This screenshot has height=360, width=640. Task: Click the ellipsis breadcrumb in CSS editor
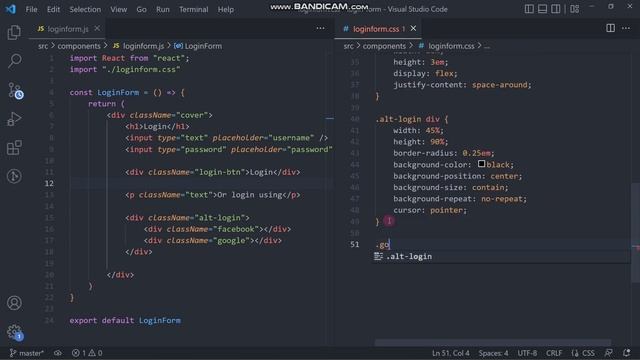(487, 46)
